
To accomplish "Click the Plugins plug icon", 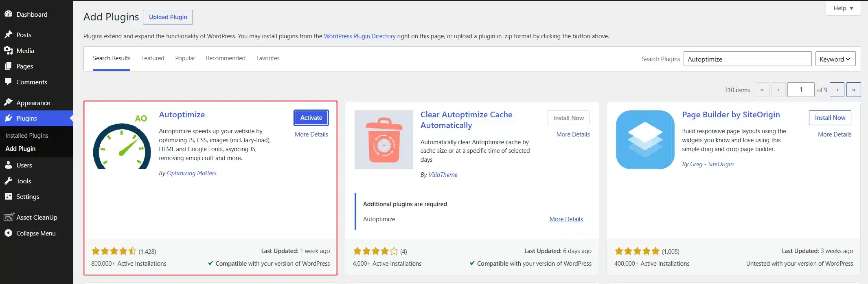I will tap(8, 118).
